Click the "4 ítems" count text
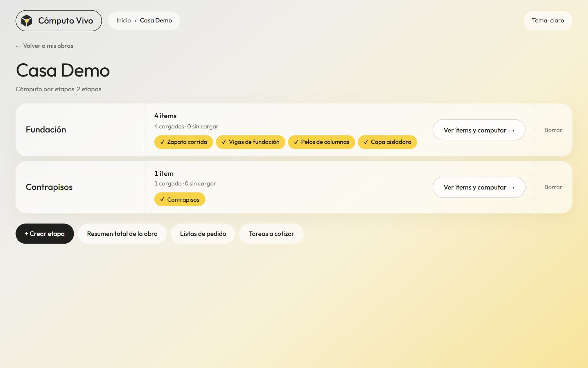588x368 pixels. [x=165, y=116]
